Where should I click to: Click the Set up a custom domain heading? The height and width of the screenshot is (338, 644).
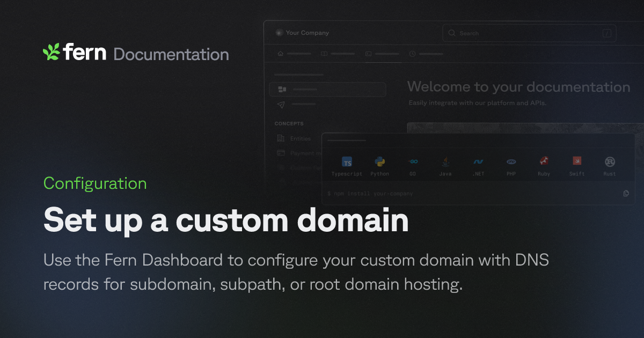226,219
